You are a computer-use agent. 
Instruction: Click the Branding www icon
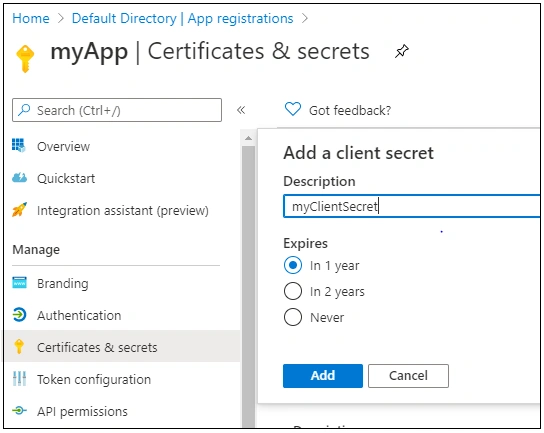point(19,283)
